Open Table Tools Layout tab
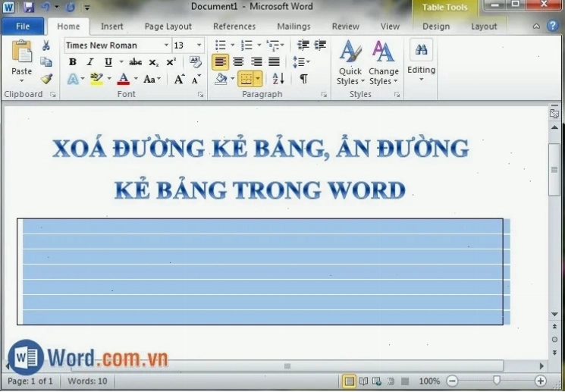This screenshot has height=392, width=565. tap(484, 27)
